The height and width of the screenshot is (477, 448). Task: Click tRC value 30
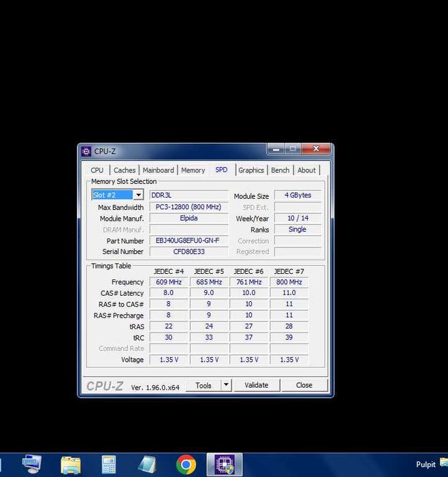click(x=169, y=337)
